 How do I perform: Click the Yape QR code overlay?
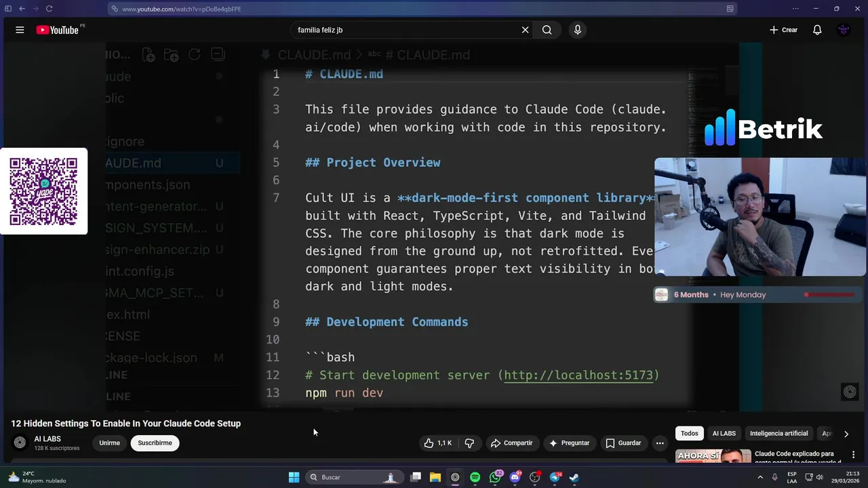pos(43,191)
